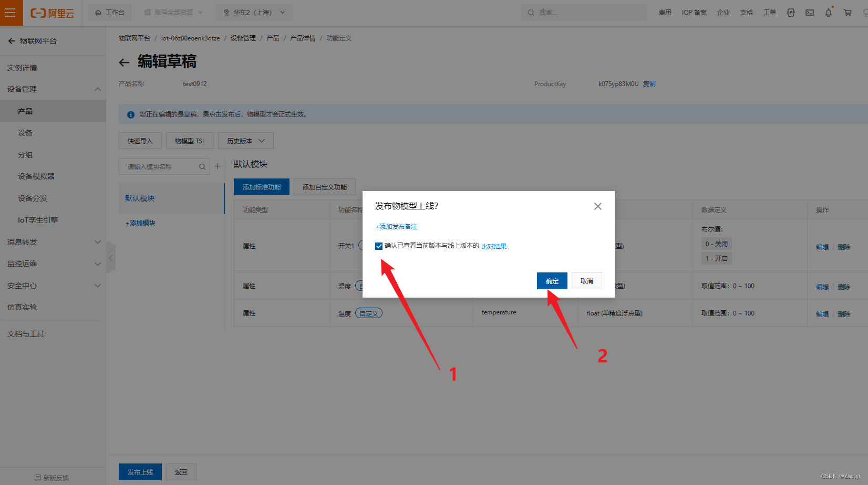The height and width of the screenshot is (485, 868).
Task: Open the hamburger main menu
Action: [11, 13]
